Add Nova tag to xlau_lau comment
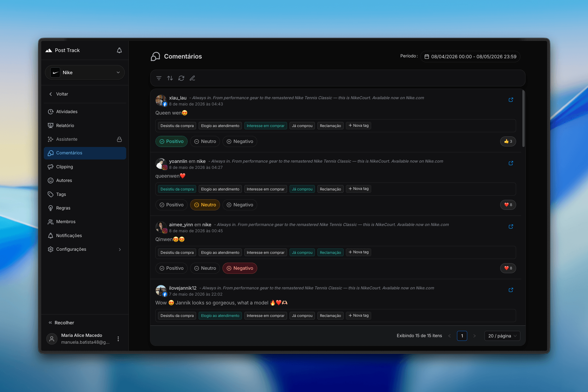Image resolution: width=588 pixels, height=392 pixels. (x=358, y=126)
